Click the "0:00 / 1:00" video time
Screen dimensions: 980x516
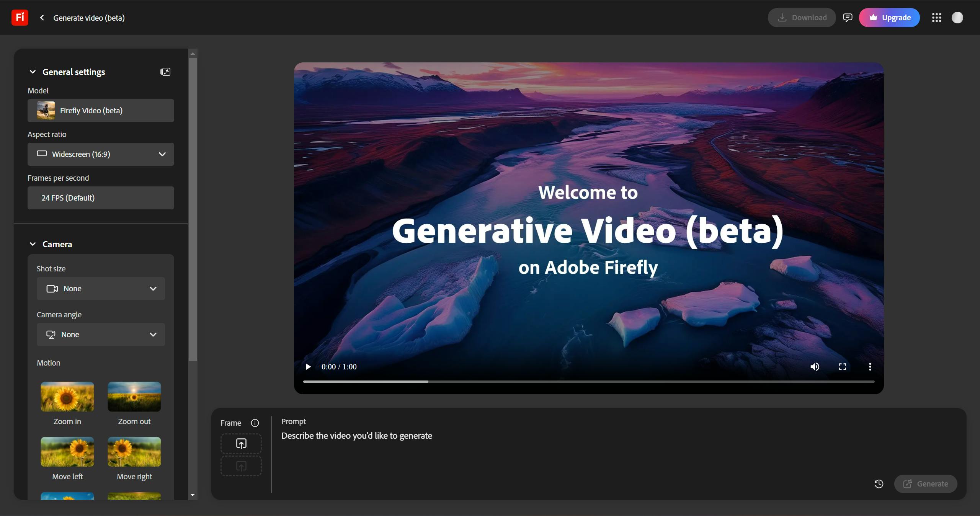coord(339,367)
